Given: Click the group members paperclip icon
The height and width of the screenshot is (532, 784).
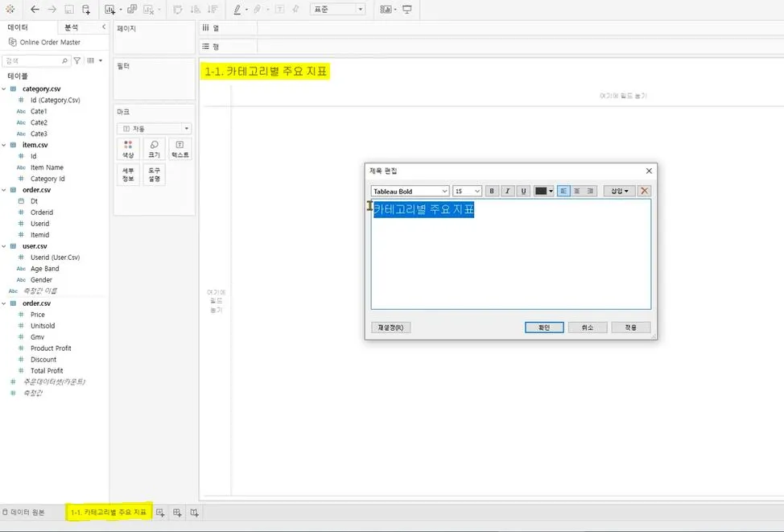Looking at the screenshot, I should pyautogui.click(x=257, y=10).
